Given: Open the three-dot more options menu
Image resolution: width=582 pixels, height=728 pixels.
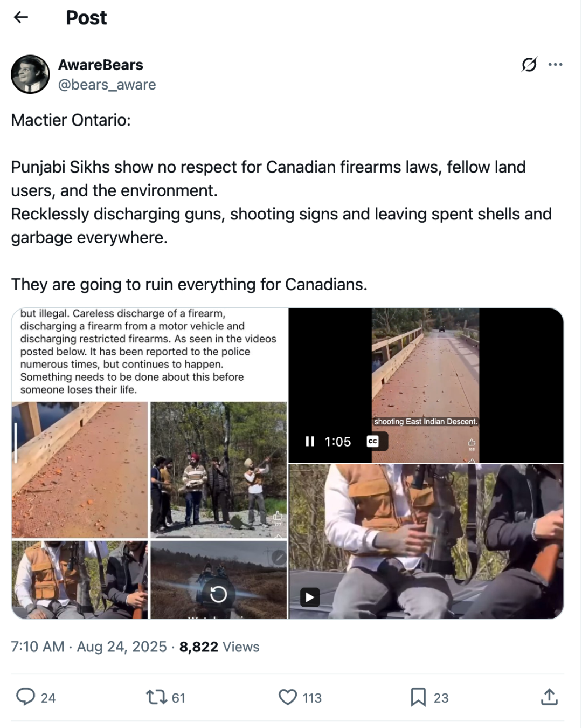Looking at the screenshot, I should [555, 65].
